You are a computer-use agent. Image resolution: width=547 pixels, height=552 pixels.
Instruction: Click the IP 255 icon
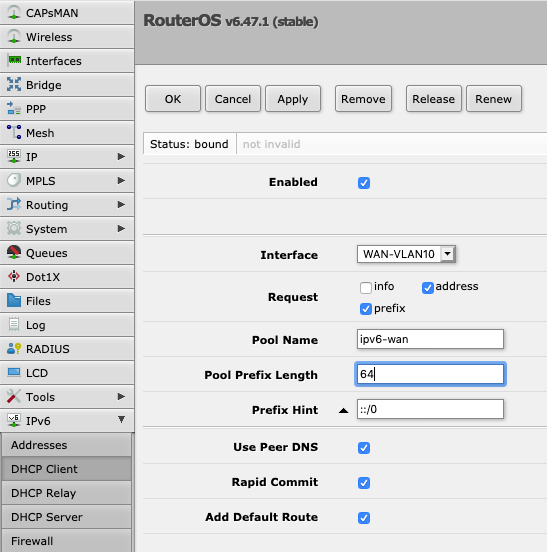coord(14,156)
